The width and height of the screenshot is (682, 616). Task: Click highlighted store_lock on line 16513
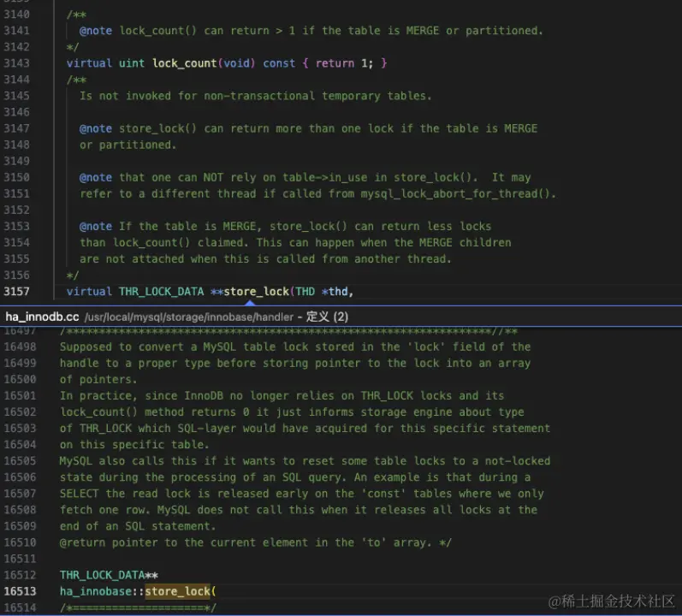pyautogui.click(x=177, y=592)
